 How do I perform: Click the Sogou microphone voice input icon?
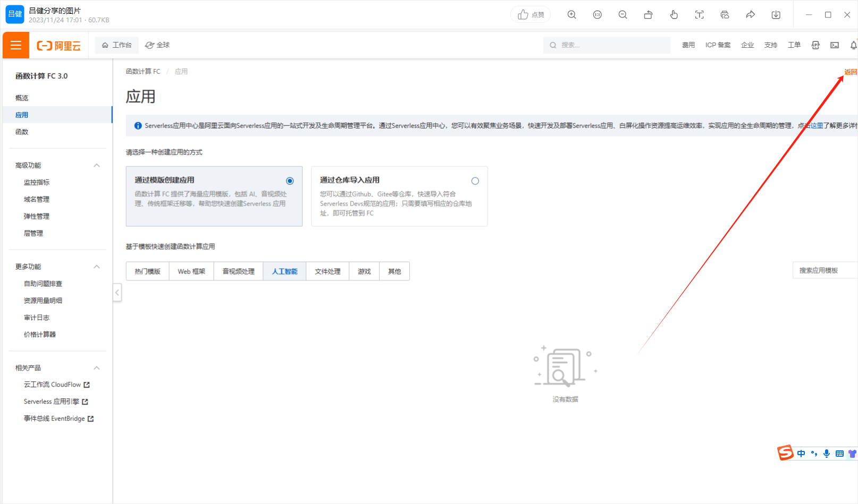click(x=827, y=454)
